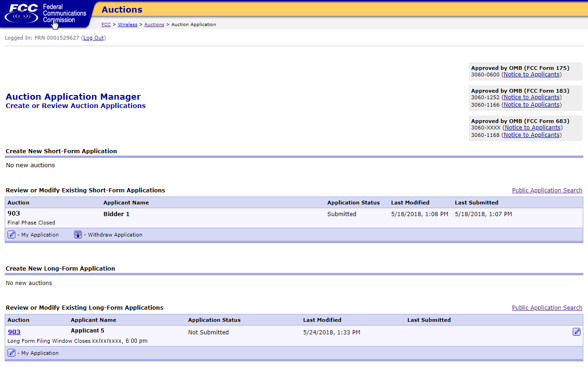588x367 pixels.
Task: Open Notice to Applicants for 3060-0600
Action: coord(531,75)
